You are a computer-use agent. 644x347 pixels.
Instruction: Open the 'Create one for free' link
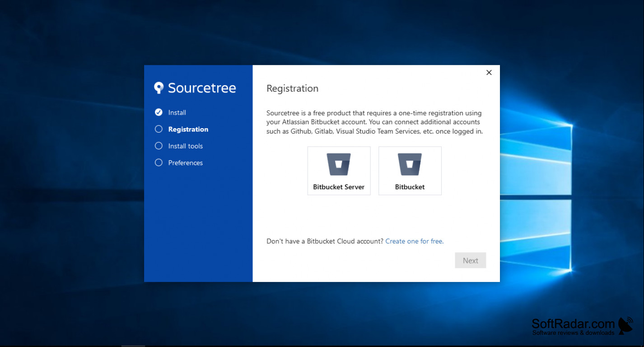tap(415, 241)
